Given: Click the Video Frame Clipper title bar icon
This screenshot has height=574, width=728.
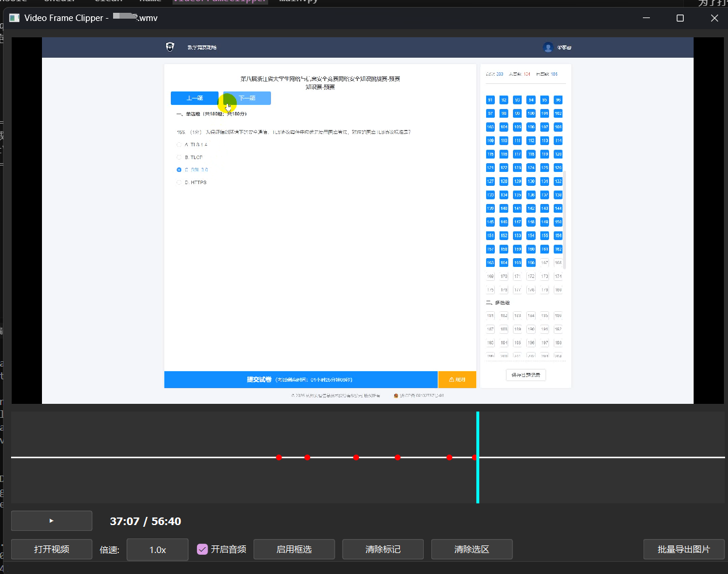Looking at the screenshot, I should (14, 18).
